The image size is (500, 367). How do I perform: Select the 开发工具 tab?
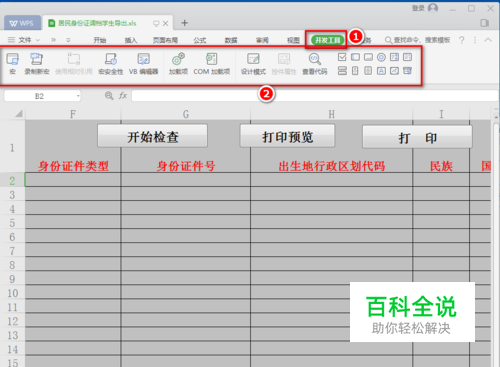tap(327, 40)
